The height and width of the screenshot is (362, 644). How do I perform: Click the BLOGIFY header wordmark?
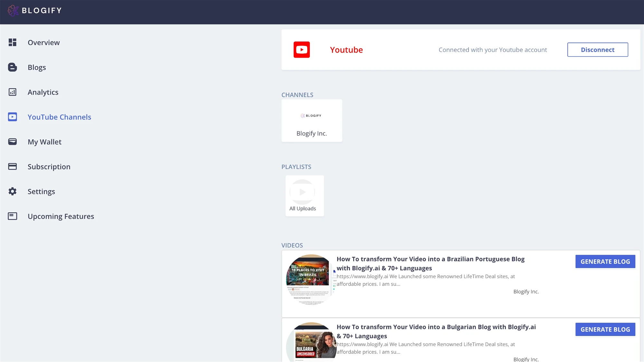point(42,11)
